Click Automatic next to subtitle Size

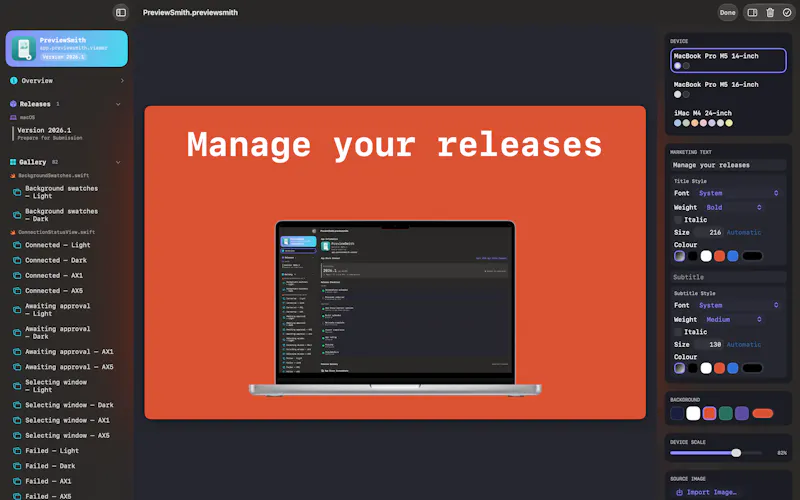point(744,345)
